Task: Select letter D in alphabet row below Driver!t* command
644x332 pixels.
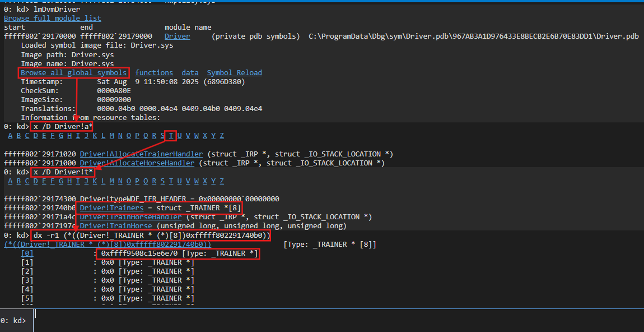Action: (x=36, y=181)
